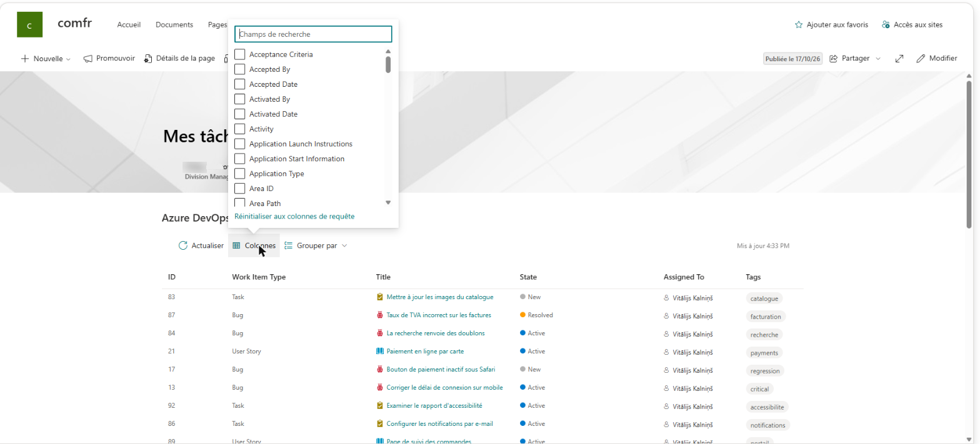
Task: Expand the page with the full-screen arrows icon
Action: click(x=899, y=58)
